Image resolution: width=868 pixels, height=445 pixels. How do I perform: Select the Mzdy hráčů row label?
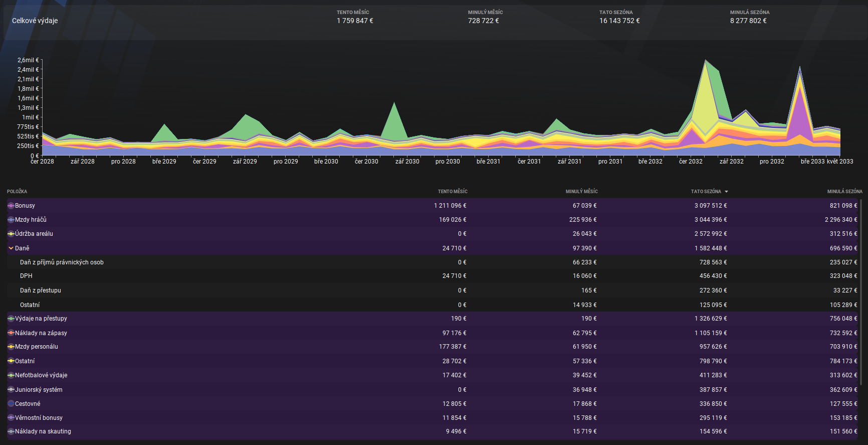click(x=31, y=220)
